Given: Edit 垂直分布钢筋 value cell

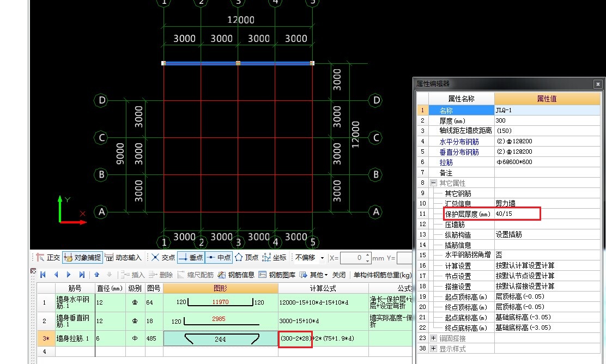Looking at the screenshot, I should point(547,152).
